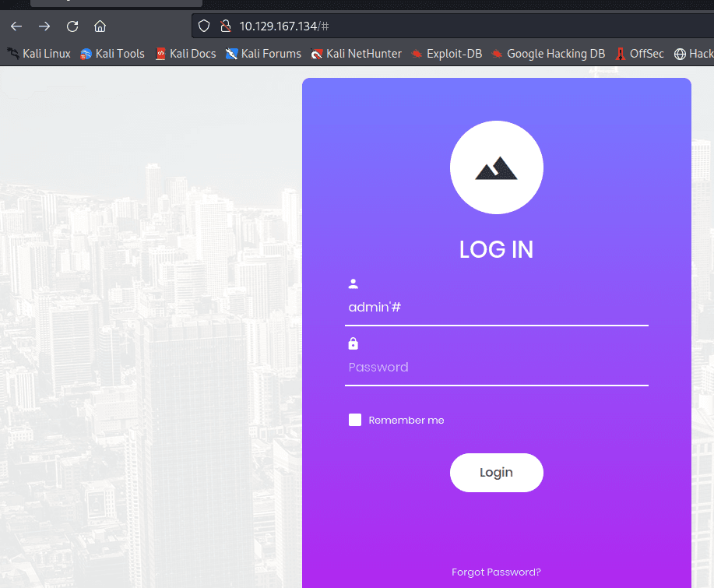714x588 pixels.
Task: Click the user icon above username
Action: point(353,284)
